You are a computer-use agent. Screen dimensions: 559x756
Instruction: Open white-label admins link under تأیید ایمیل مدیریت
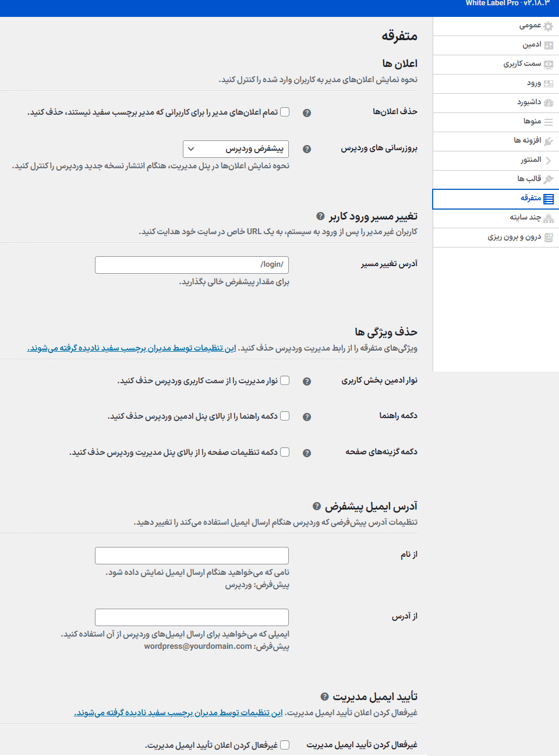(x=178, y=713)
